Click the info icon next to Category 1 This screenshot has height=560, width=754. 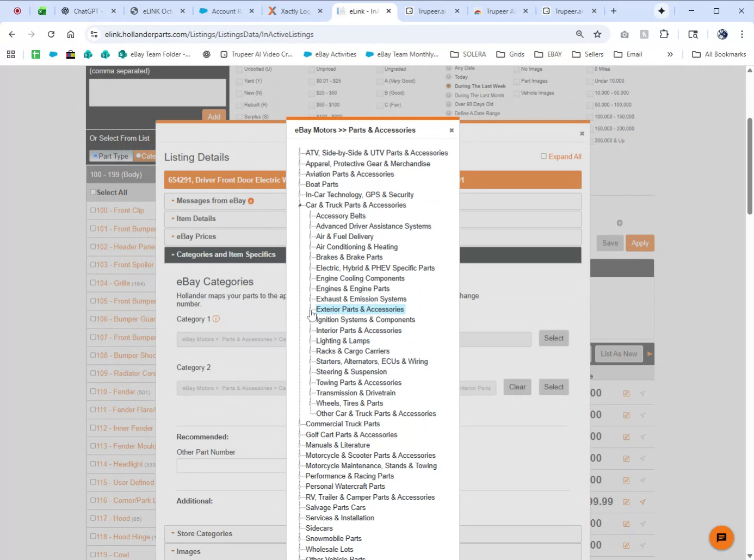tap(216, 319)
